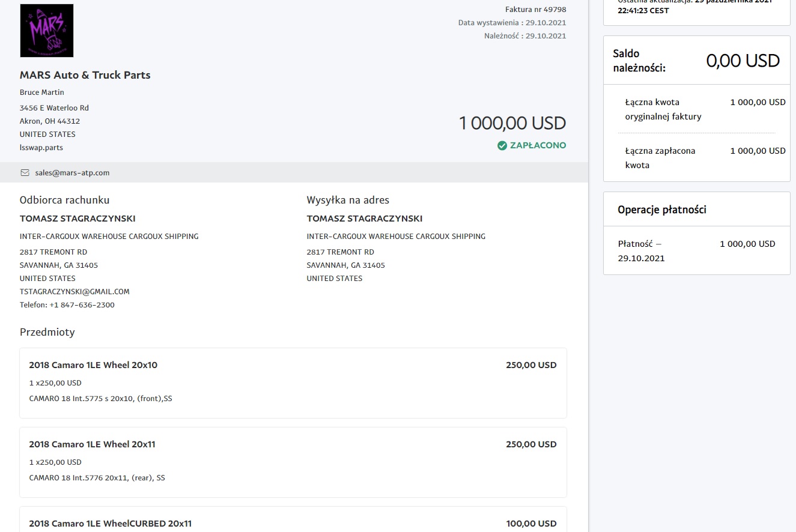
Task: Click item '2018 Camaro 1LE Wheel 20x10'
Action: point(93,365)
